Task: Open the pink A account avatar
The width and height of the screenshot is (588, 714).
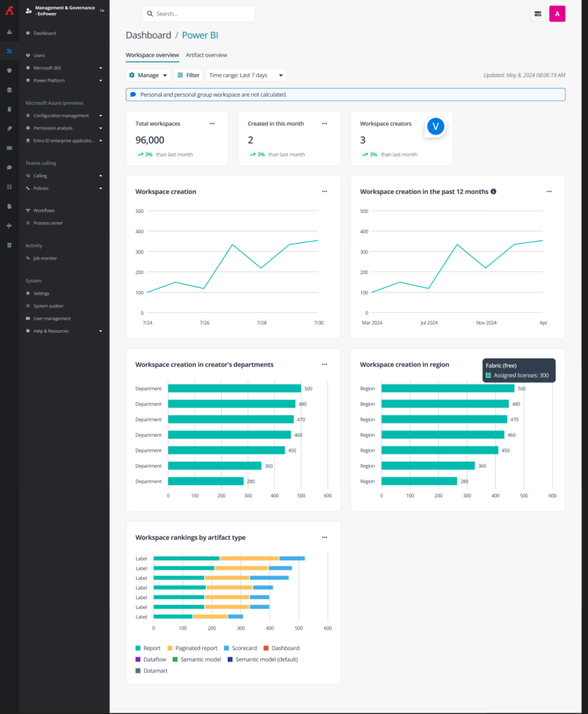Action: 557,13
